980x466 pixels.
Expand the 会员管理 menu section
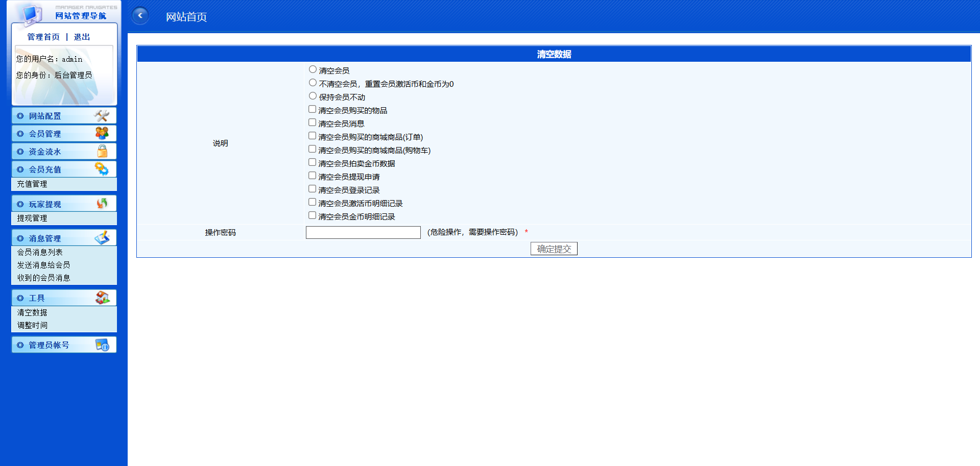(x=64, y=134)
